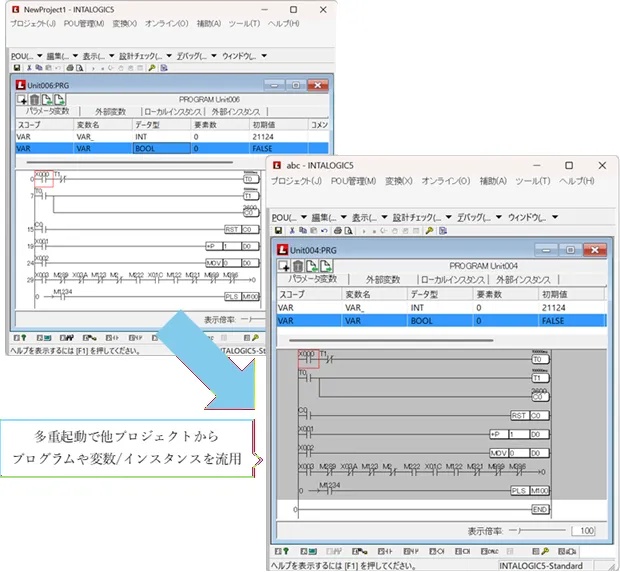Screen dimensions: 620x572
Task: Switch to 外部変数 tab in Unit004 window
Action: [382, 280]
